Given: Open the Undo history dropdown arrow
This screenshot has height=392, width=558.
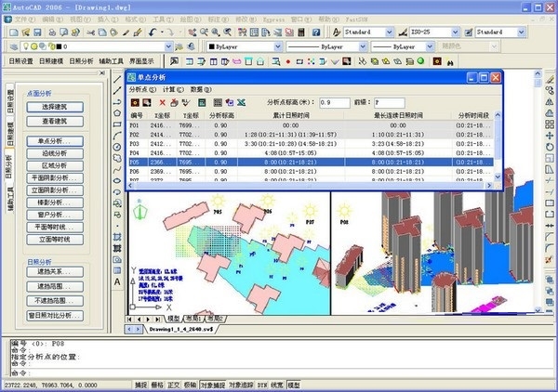Looking at the screenshot, I should (x=162, y=33).
